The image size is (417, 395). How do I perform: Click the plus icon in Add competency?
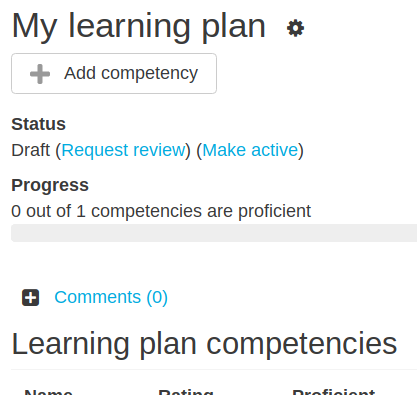point(40,74)
